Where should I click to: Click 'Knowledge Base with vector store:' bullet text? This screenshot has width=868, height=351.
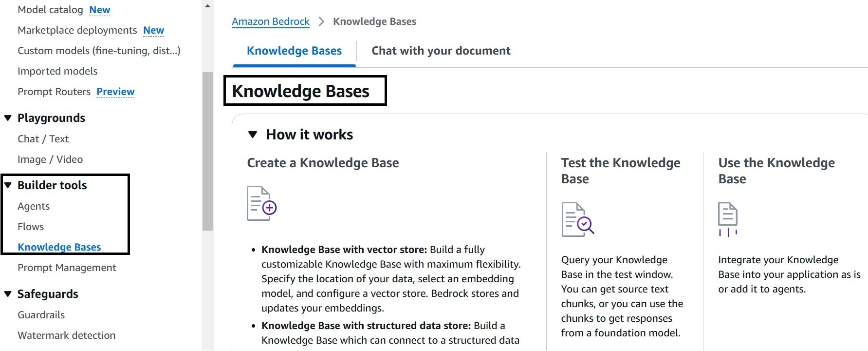(344, 250)
